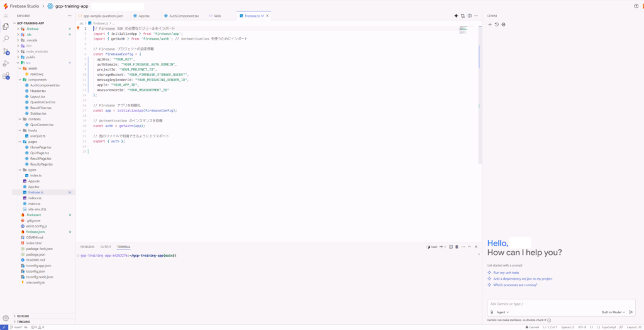Click the Gemini sparkle icon in editor toolbar

pos(456,15)
